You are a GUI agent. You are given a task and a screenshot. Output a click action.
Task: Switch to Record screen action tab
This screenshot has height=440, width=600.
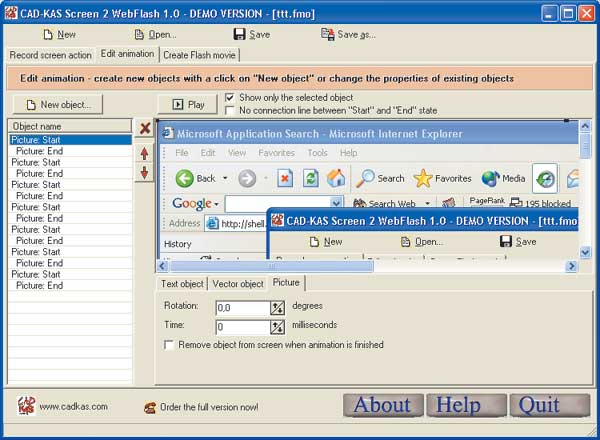[50, 55]
